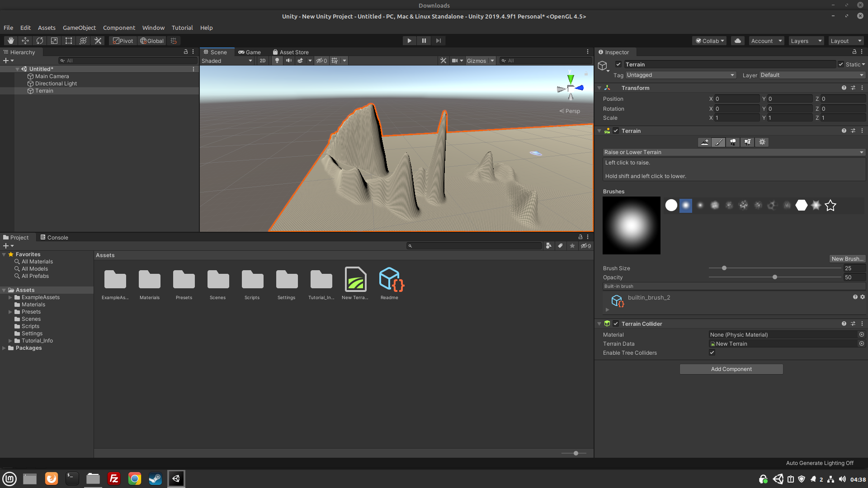Uncheck Enable Tree Colliders
The height and width of the screenshot is (488, 868).
click(x=712, y=352)
